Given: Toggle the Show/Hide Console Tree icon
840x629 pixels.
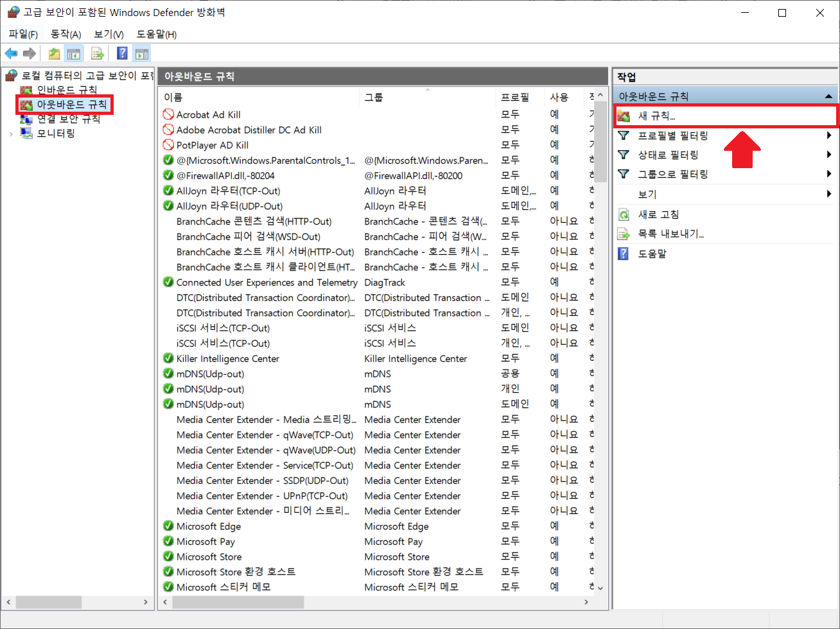Looking at the screenshot, I should [x=74, y=54].
